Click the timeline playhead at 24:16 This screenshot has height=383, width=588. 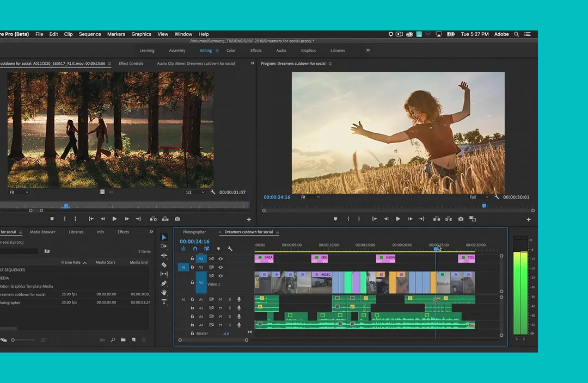436,249
